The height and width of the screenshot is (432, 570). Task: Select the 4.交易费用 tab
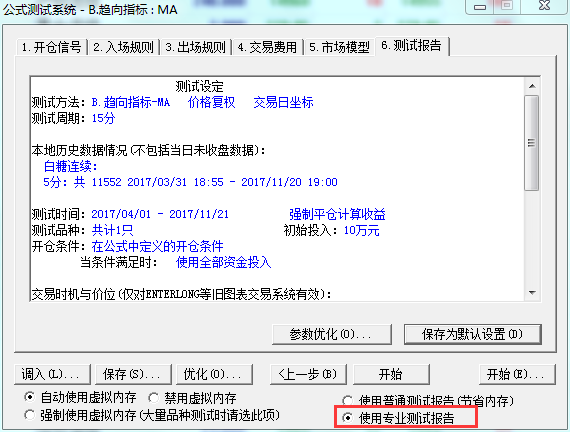click(267, 47)
